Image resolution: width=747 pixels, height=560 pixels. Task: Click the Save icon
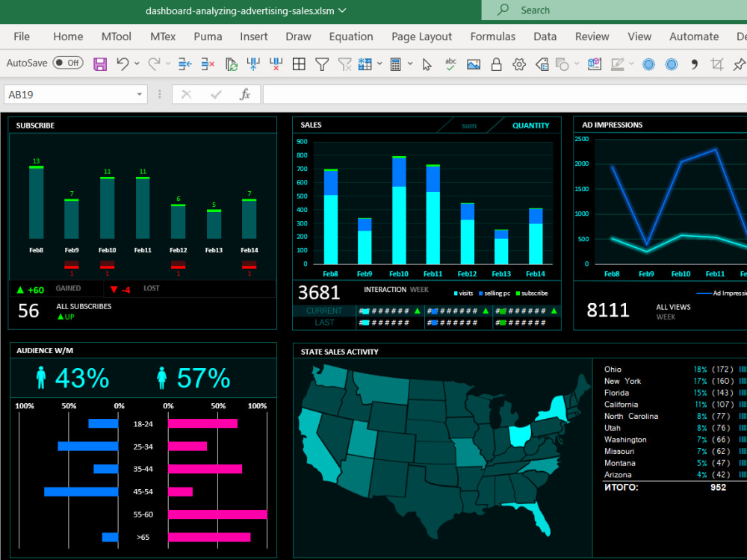[x=99, y=63]
